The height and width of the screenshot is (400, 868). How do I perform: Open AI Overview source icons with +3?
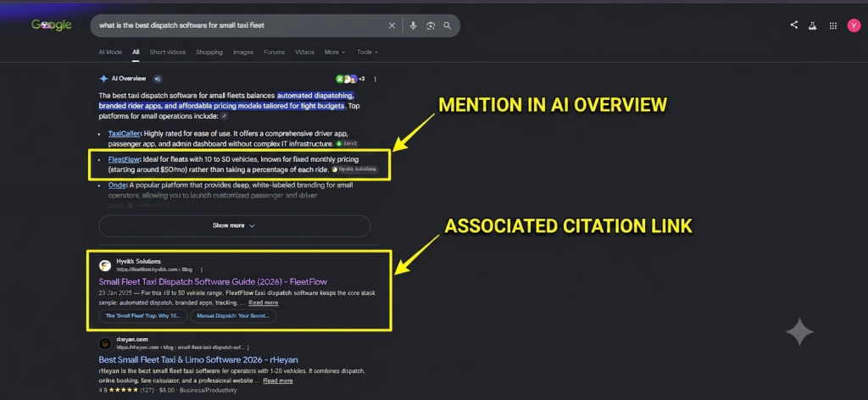(x=350, y=79)
